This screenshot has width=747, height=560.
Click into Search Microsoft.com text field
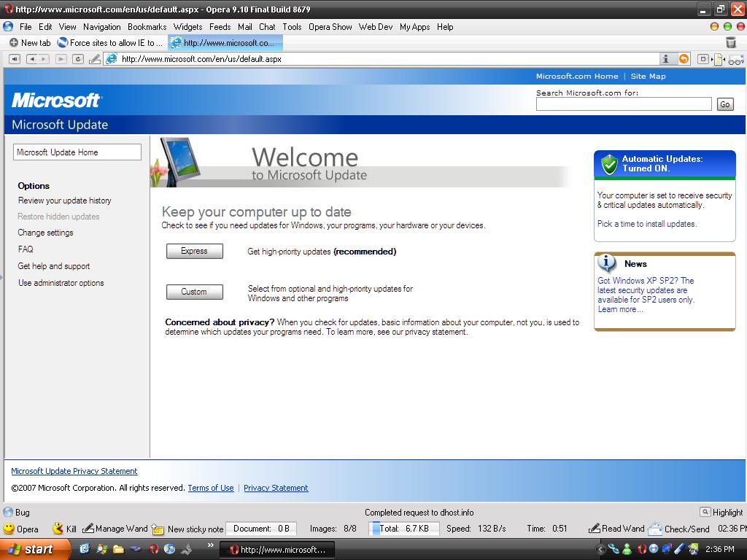[x=623, y=104]
